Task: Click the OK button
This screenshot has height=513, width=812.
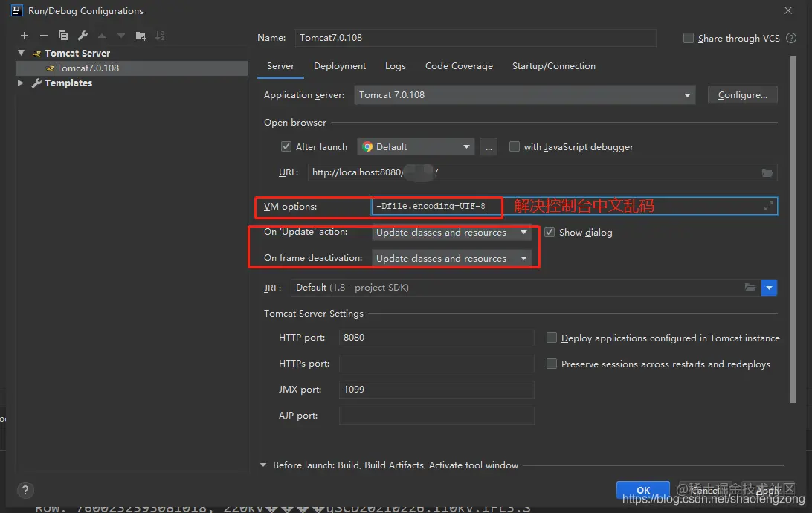Action: click(642, 490)
